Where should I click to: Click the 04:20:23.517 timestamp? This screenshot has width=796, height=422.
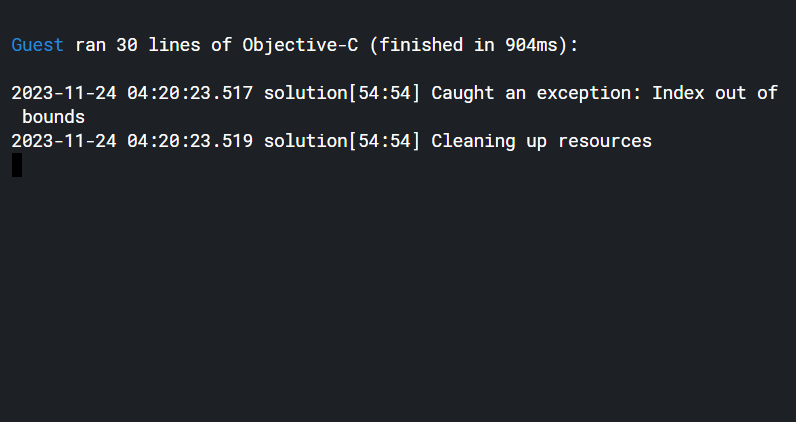[x=190, y=93]
